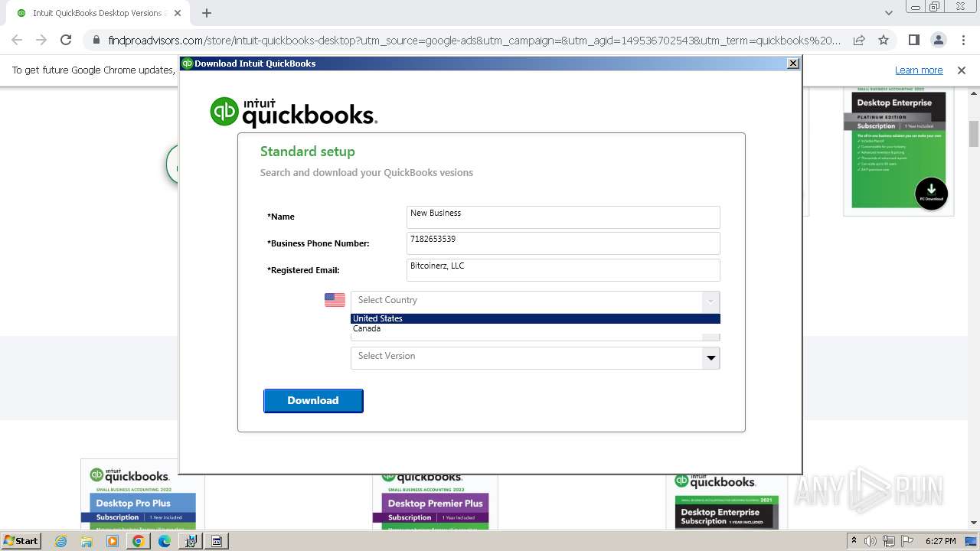Click the scrollbar down arrow
Viewport: 980px width, 551px height.
point(974,523)
